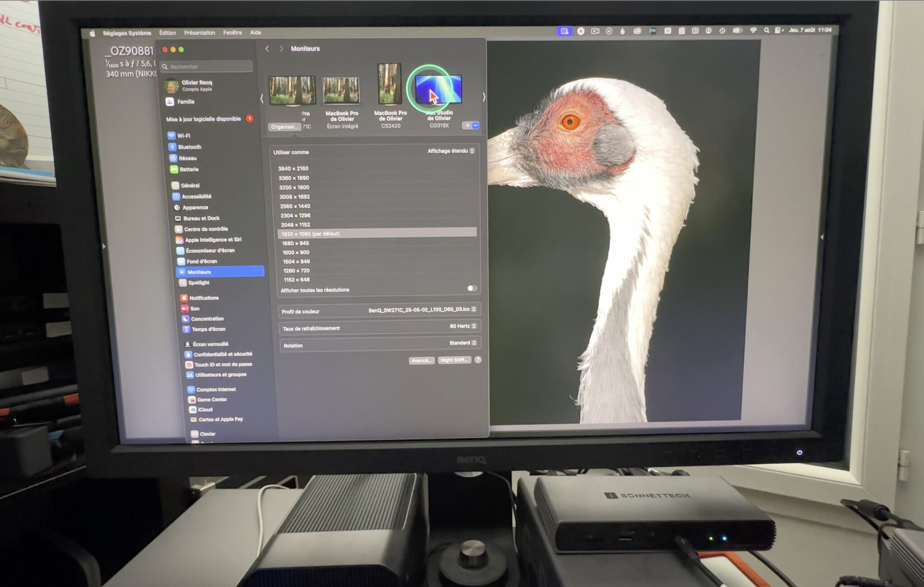Open Mise à jour logicielle disponible
This screenshot has width=924, height=587.
(209, 119)
